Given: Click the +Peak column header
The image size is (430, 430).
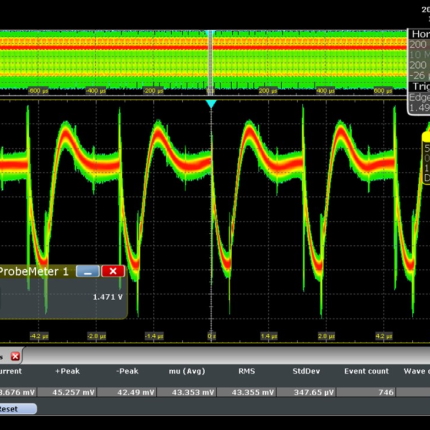Looking at the screenshot, I should 67,371.
